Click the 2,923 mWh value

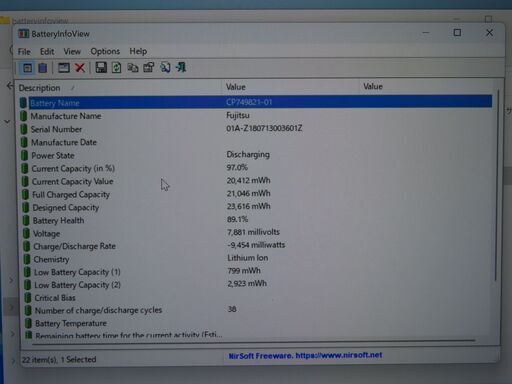pos(247,284)
